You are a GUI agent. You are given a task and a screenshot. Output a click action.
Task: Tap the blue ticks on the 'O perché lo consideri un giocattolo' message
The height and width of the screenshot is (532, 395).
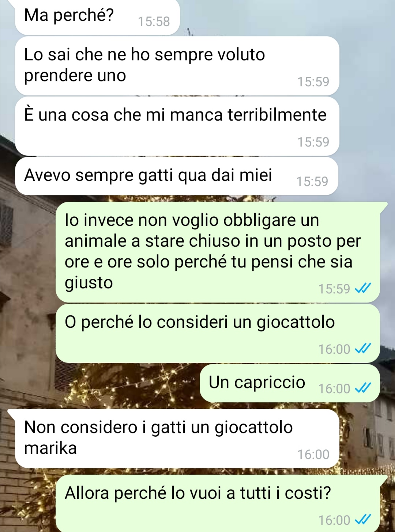pos(363,349)
